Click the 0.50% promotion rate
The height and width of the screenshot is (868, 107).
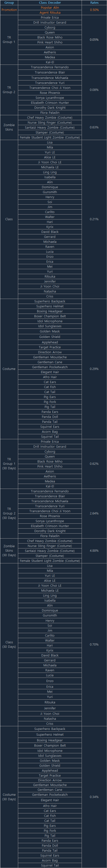point(94,10)
